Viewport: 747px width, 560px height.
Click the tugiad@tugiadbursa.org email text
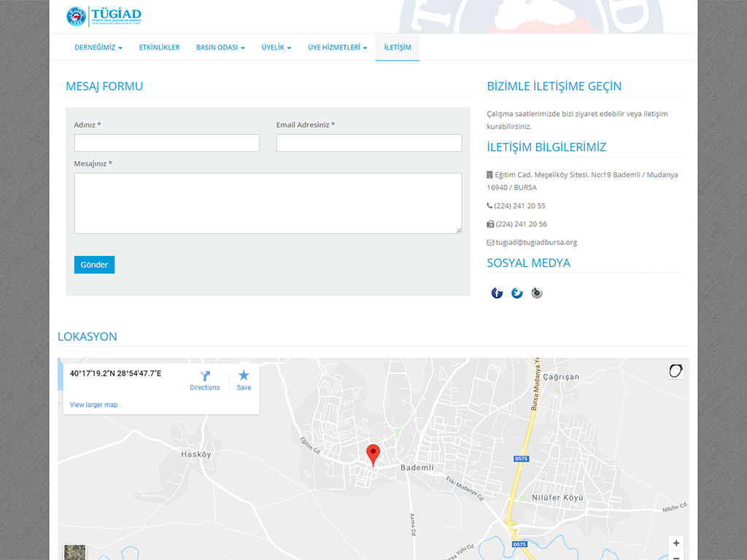(x=536, y=242)
